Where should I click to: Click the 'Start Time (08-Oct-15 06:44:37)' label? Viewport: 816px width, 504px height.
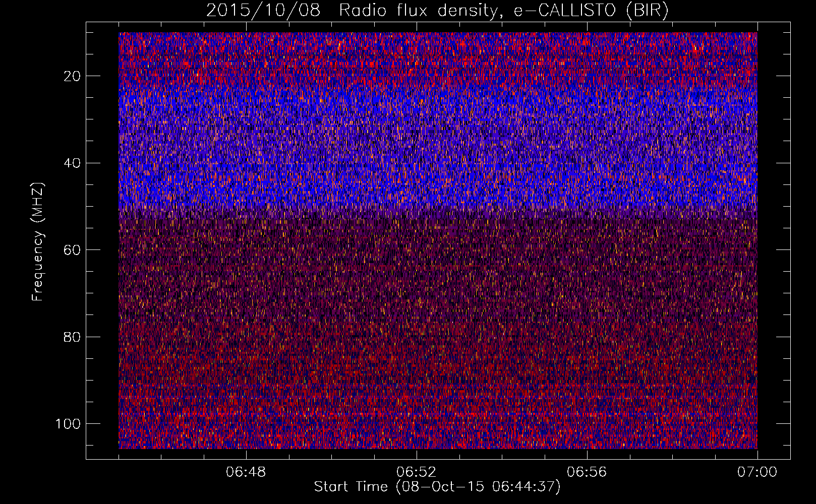tap(437, 487)
